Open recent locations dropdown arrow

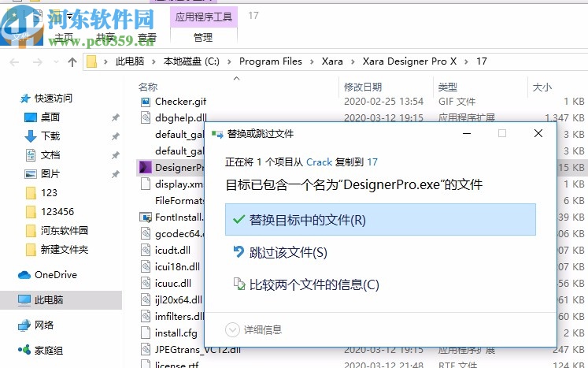56,61
